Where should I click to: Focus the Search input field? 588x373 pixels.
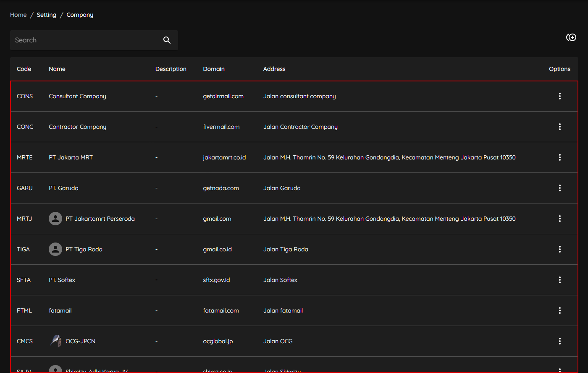(x=84, y=40)
